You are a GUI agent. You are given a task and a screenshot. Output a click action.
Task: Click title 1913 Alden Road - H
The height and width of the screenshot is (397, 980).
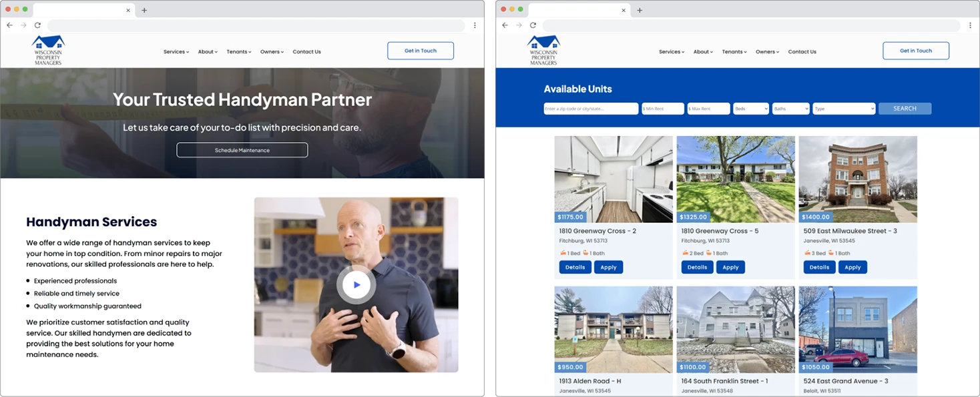coord(590,381)
